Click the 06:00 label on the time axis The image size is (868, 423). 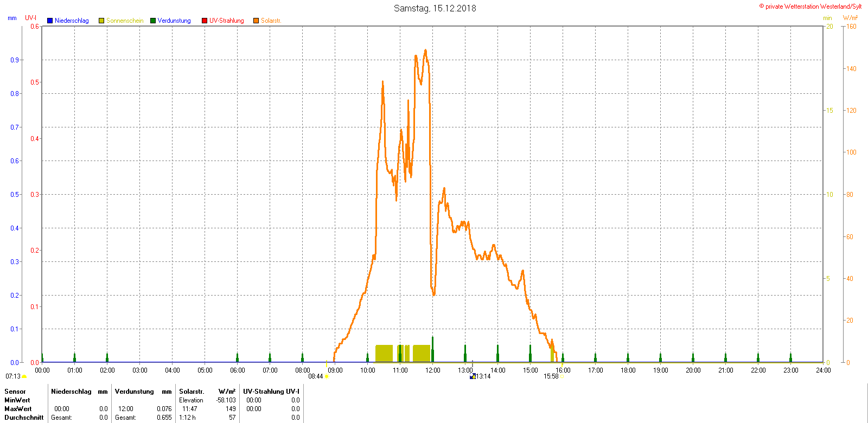[238, 370]
